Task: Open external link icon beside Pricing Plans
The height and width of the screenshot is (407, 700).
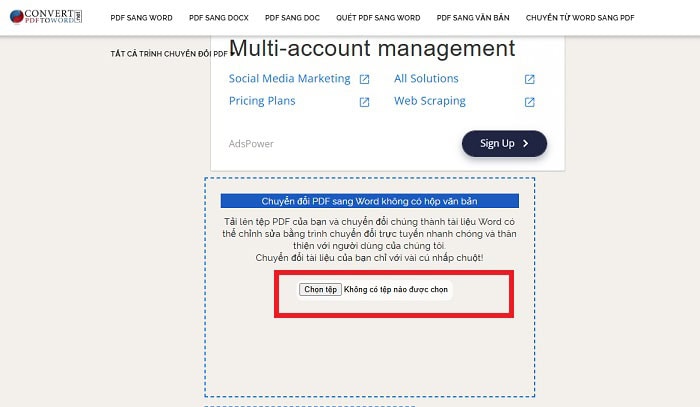Action: click(364, 102)
